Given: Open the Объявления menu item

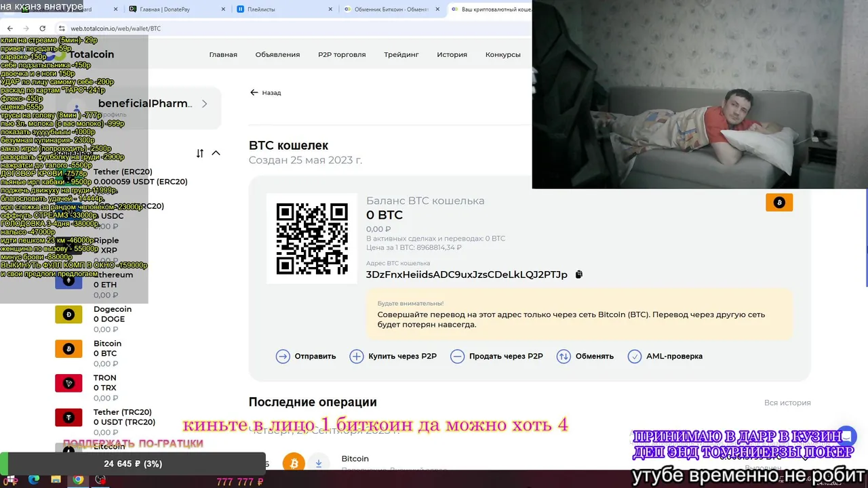Looking at the screenshot, I should pos(277,54).
